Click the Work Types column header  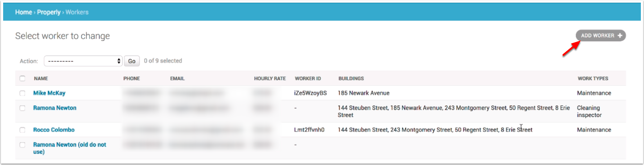pyautogui.click(x=593, y=78)
